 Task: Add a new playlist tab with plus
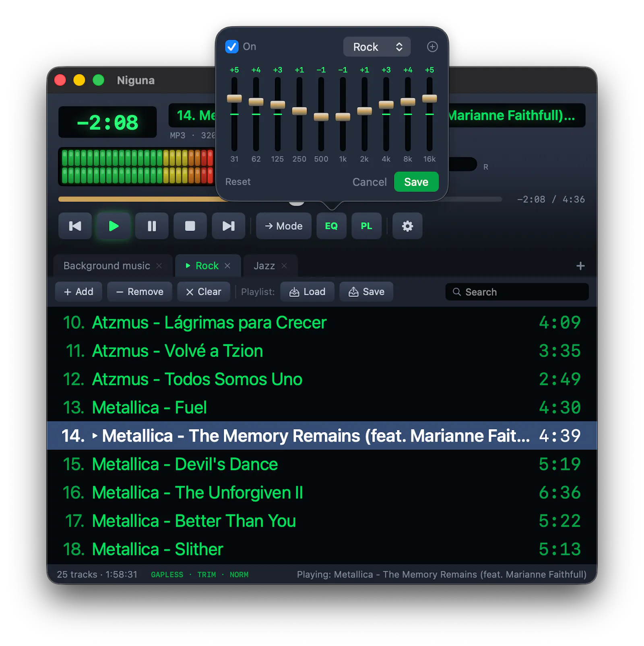580,266
